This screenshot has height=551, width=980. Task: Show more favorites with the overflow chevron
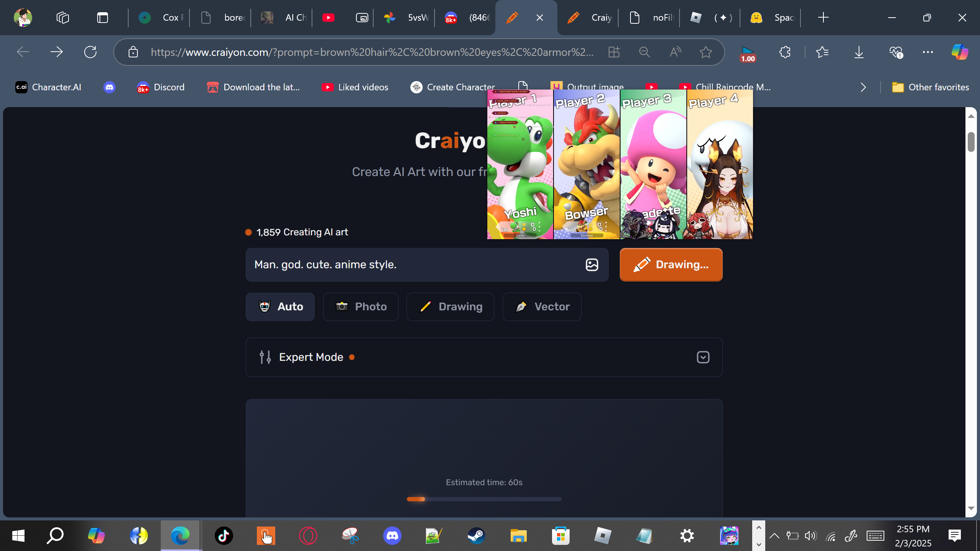tap(863, 87)
